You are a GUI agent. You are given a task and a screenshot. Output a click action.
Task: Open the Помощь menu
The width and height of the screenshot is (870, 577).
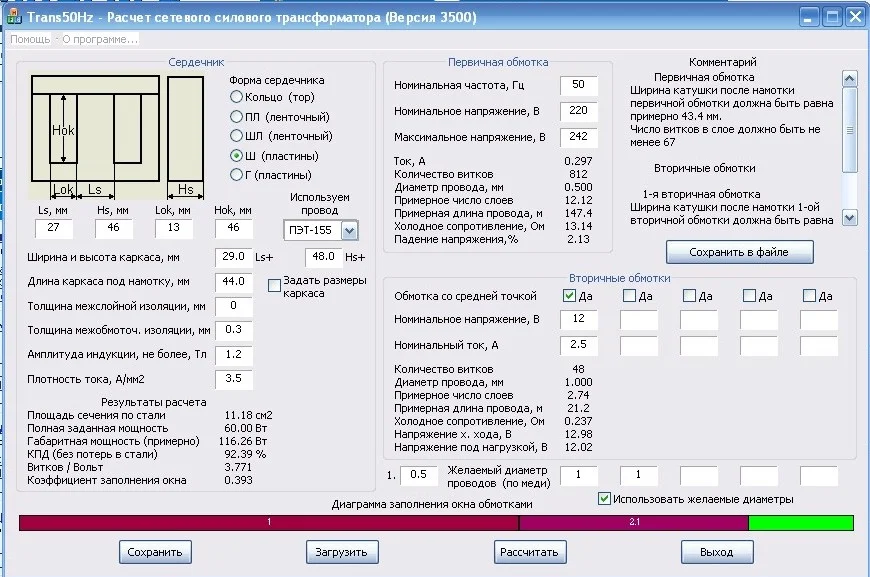(x=30, y=39)
